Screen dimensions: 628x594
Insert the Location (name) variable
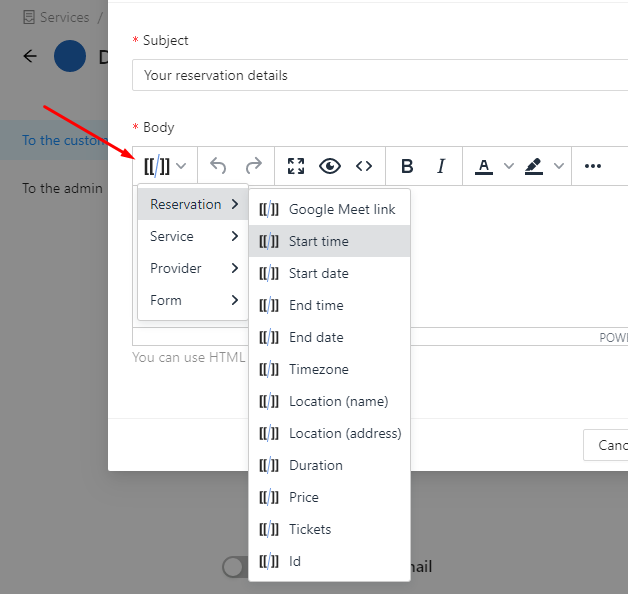pyautogui.click(x=329, y=401)
